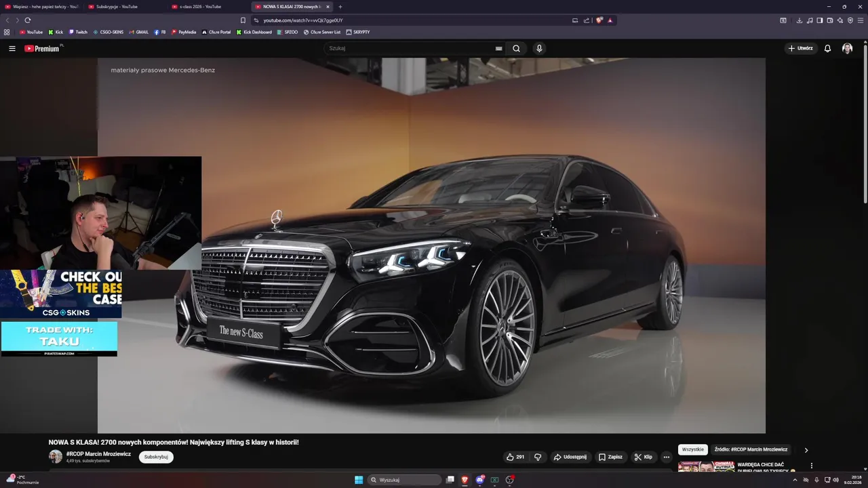Select 'Źródło: #RCOP Marcin Mroziewicz' chip
This screenshot has height=488, width=868.
(x=751, y=449)
